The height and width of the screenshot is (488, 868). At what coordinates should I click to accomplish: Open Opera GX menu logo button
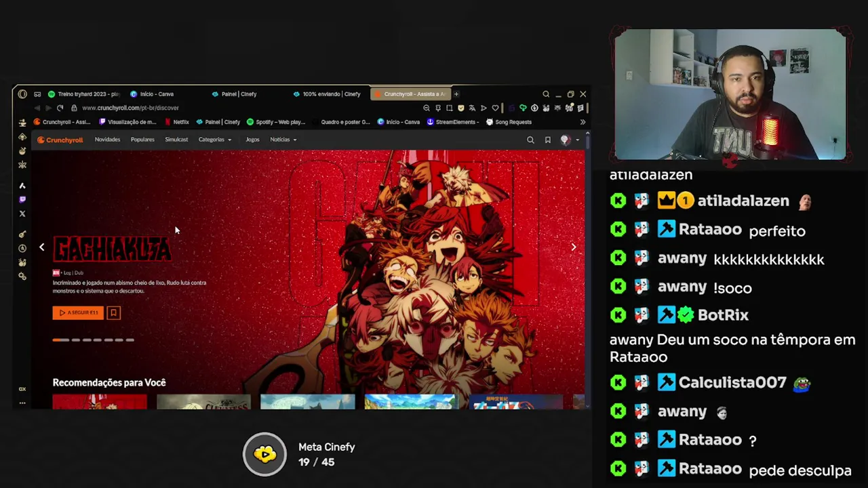[22, 94]
